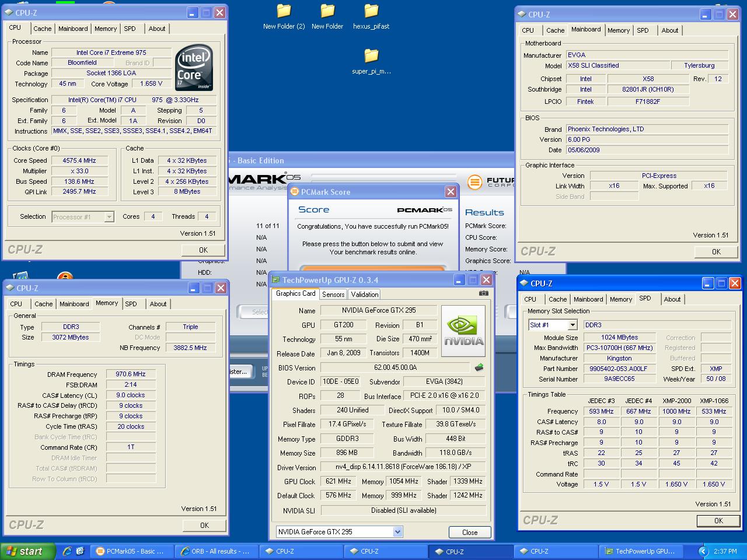Switch to Cache tab in CPU window
This screenshot has width=747, height=560.
pyautogui.click(x=42, y=29)
